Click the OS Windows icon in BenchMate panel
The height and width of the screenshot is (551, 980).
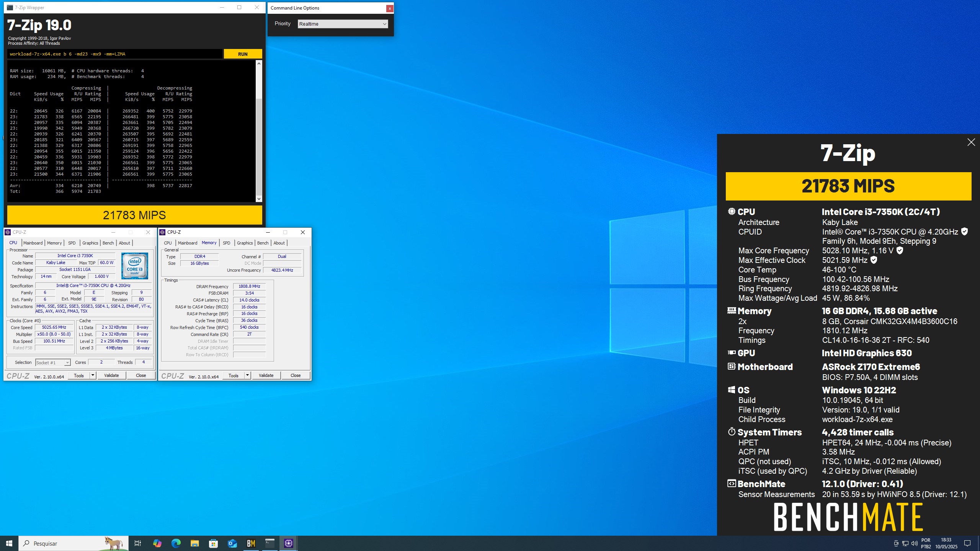(x=732, y=390)
